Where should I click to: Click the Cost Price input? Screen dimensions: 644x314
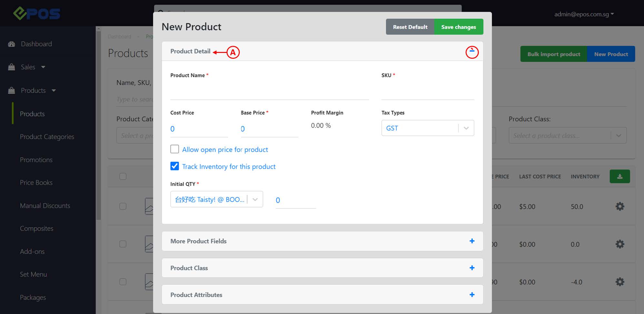coord(199,129)
